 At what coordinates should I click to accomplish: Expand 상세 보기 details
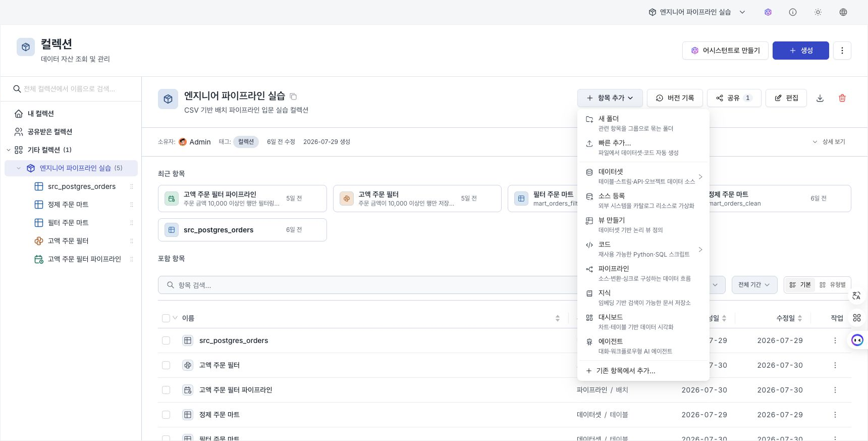click(x=829, y=142)
